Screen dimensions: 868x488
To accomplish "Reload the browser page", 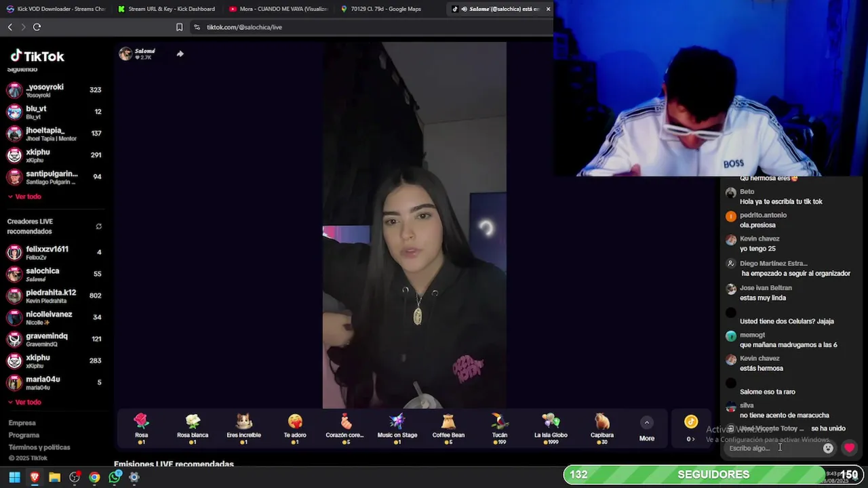I will click(x=37, y=27).
